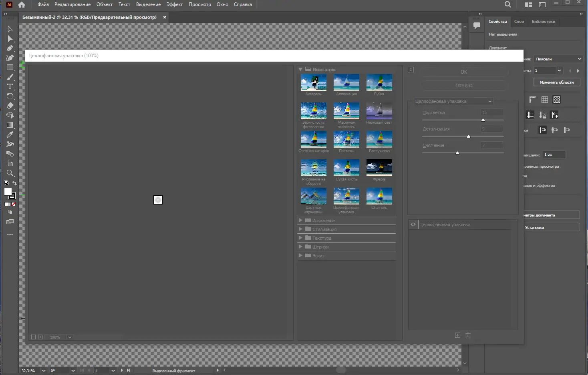
Task: Confirm the filter with the OK button
Action: [464, 72]
